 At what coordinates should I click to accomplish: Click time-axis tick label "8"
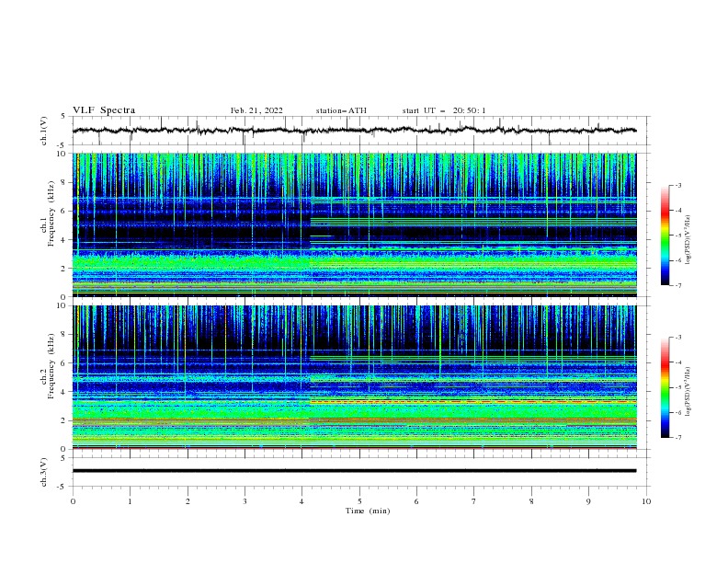coord(531,501)
